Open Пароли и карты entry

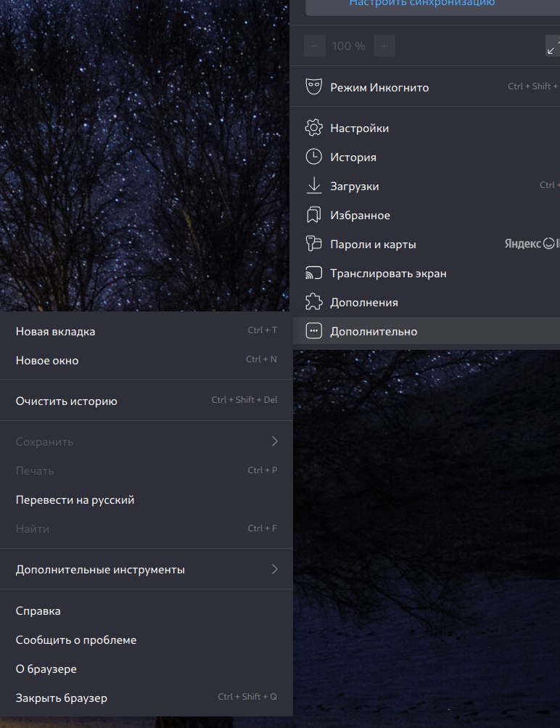click(x=427, y=244)
